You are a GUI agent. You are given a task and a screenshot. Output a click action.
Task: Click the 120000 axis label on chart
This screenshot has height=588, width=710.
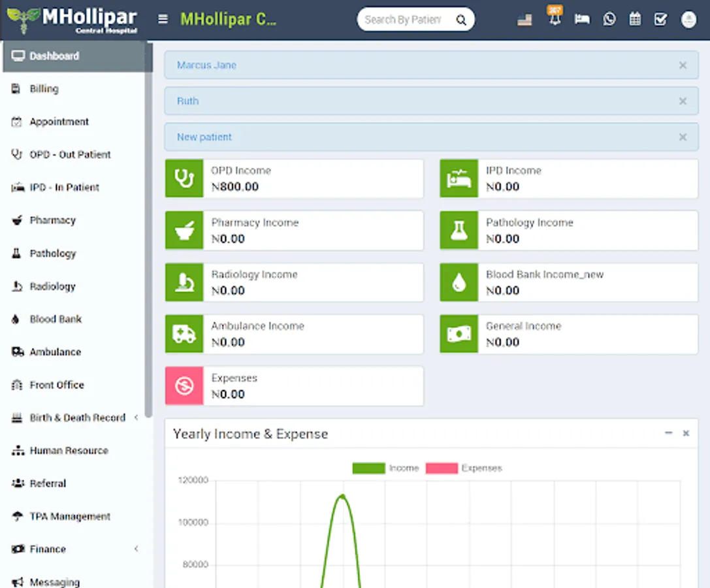tap(193, 480)
